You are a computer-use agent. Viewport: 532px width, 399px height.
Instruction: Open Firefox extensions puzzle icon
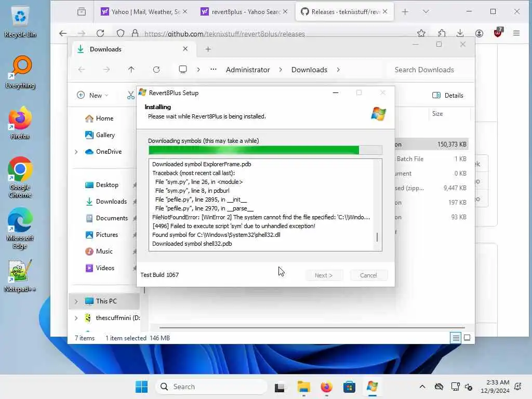[442, 33]
